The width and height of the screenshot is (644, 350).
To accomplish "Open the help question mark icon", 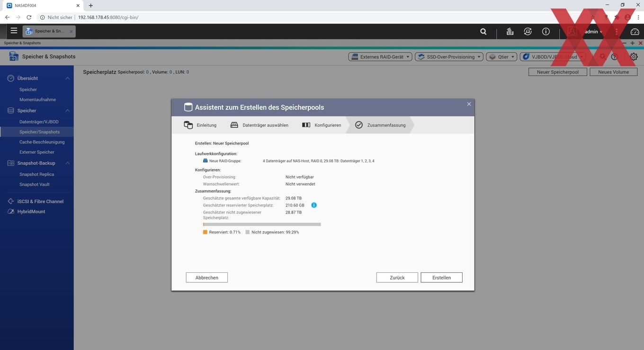I will pyautogui.click(x=615, y=57).
